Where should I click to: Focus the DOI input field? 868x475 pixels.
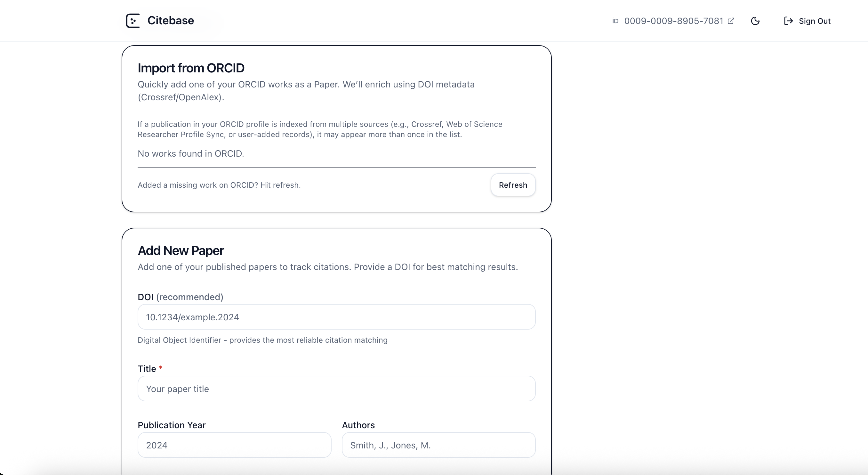[336, 317]
